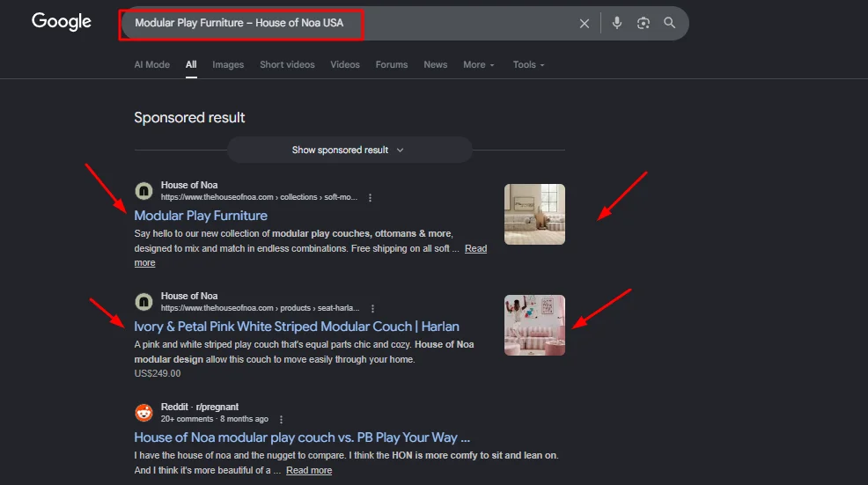Viewport: 868px width, 485px height.
Task: Click the Sponsored result heading
Action: tap(189, 117)
